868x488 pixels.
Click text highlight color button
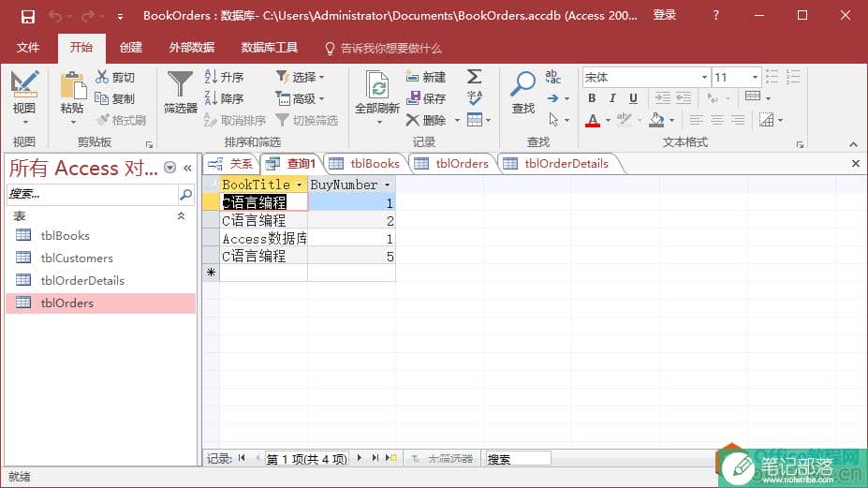coord(624,120)
